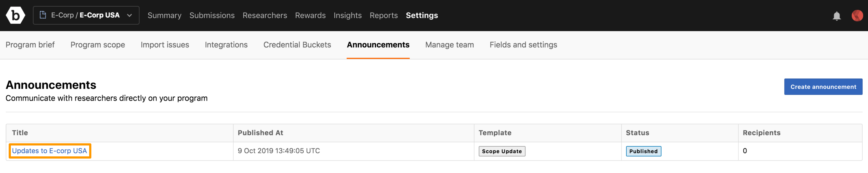Viewport: 868px width, 173px height.
Task: Open the Credential Buckets tab
Action: [x=297, y=45]
